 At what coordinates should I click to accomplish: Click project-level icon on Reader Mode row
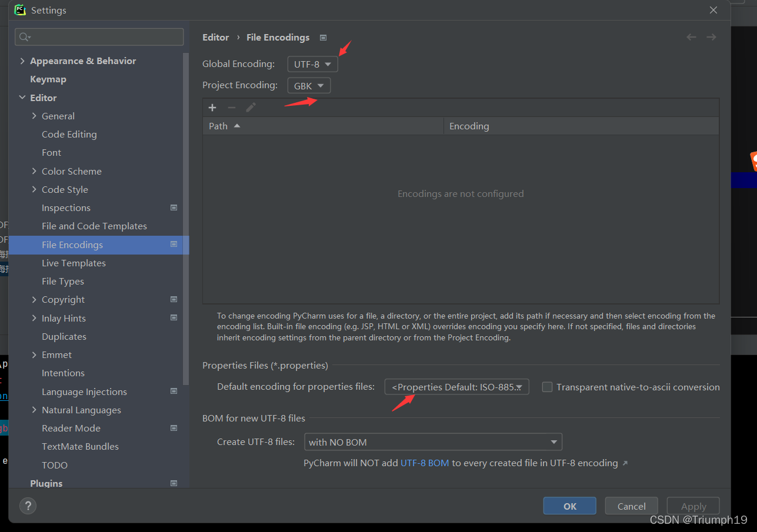click(174, 428)
